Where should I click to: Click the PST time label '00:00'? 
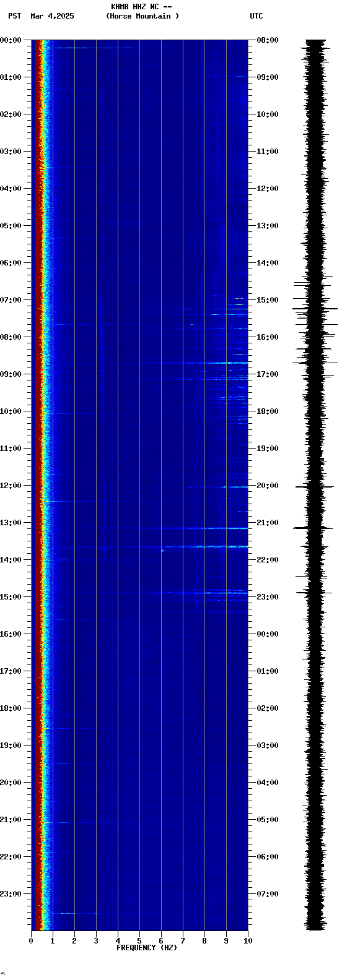pyautogui.click(x=11, y=40)
